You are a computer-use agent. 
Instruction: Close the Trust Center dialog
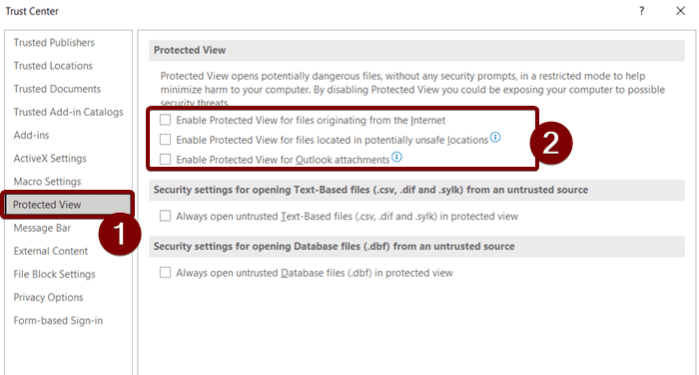tap(680, 11)
